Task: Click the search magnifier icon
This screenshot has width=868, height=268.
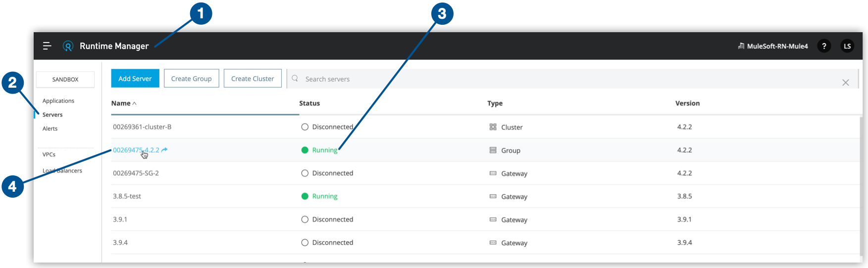Action: click(295, 79)
